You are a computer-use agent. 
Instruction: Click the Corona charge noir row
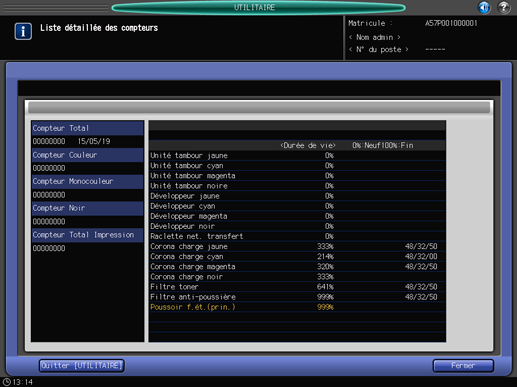pos(297,277)
